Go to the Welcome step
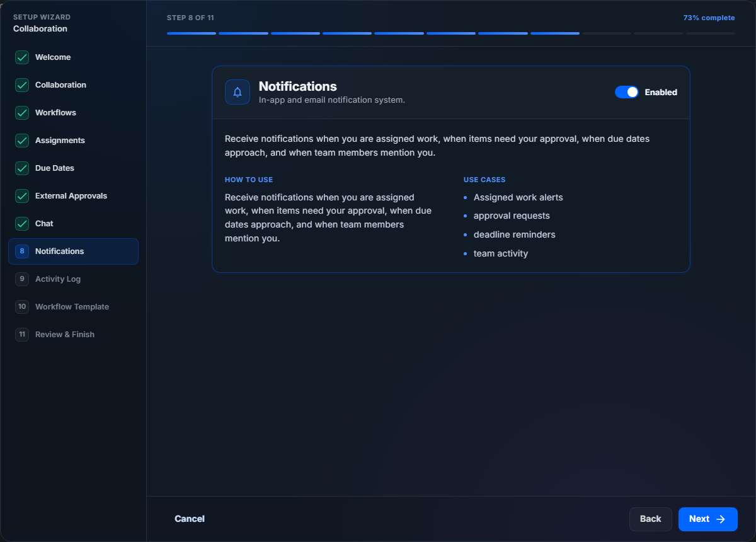The image size is (756, 542). [73, 57]
